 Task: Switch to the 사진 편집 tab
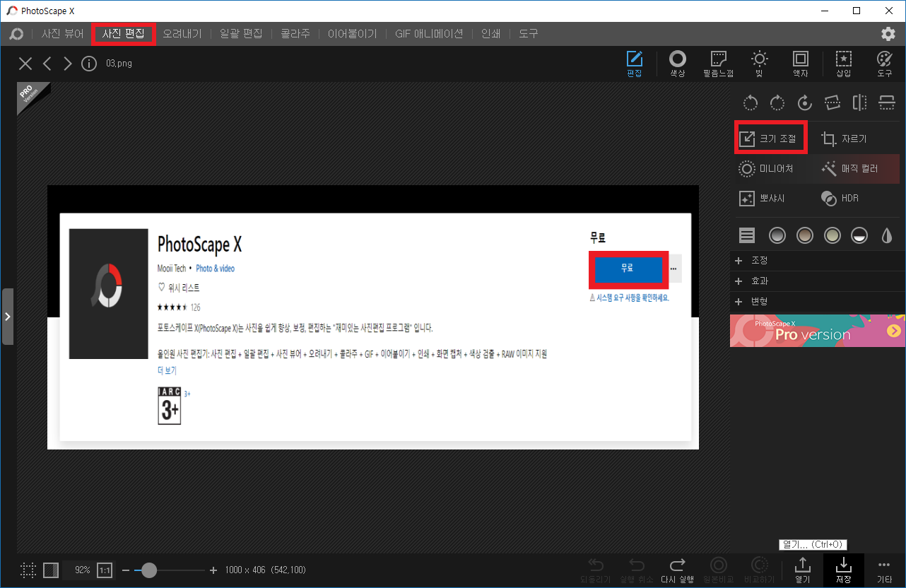[x=124, y=33]
